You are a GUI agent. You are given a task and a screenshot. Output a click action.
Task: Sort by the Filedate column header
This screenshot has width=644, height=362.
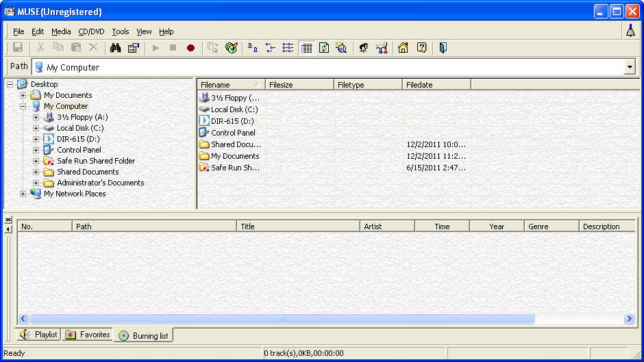point(436,85)
